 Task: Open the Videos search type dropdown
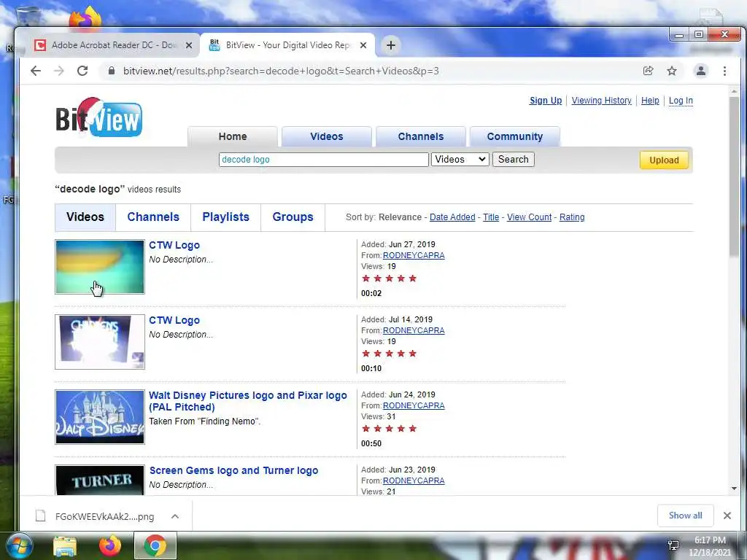(x=460, y=160)
